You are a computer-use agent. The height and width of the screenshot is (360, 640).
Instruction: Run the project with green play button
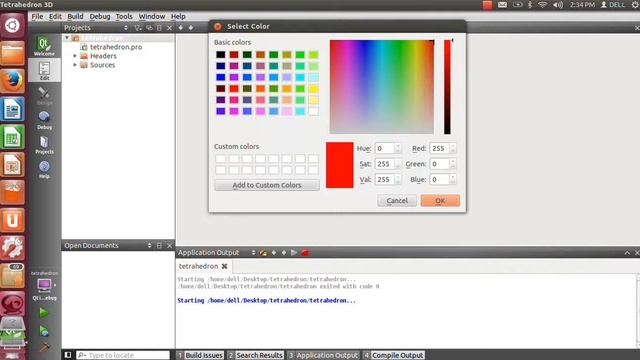44,313
